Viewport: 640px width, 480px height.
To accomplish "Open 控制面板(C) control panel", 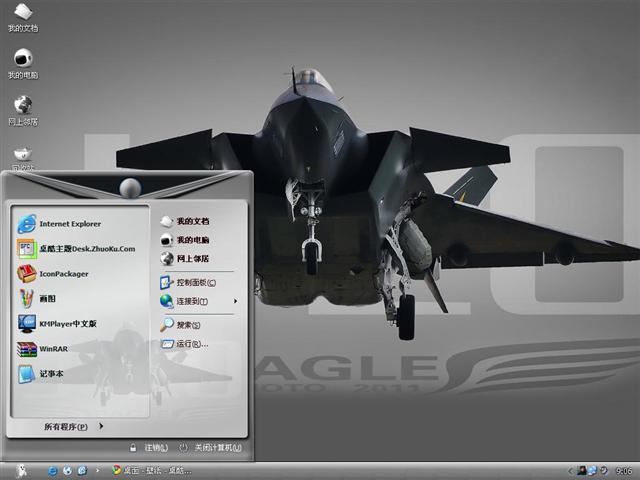I will coord(188,282).
